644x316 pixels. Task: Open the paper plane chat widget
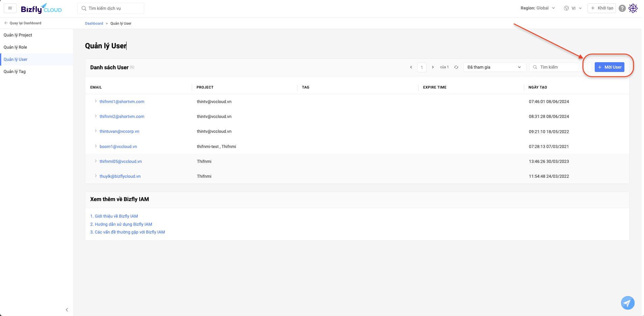(627, 302)
